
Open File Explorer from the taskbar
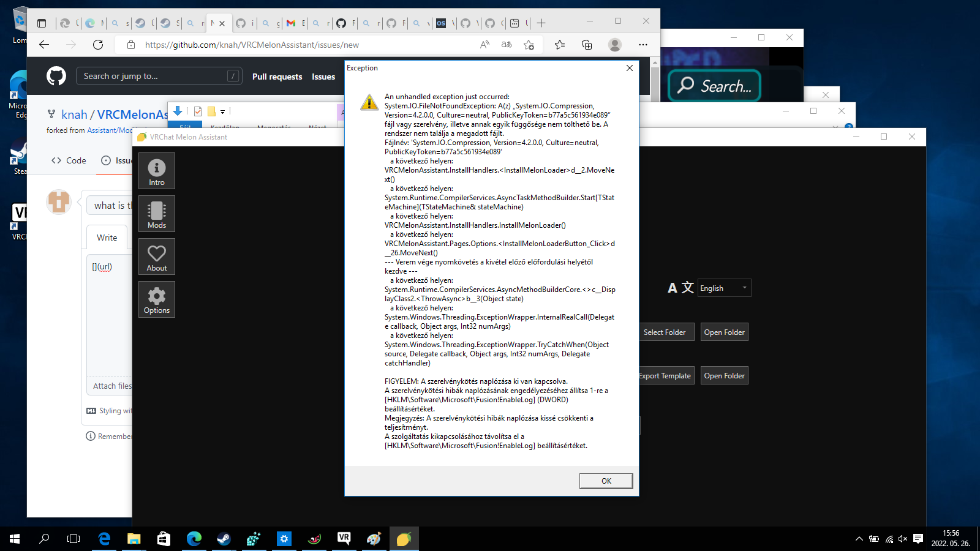point(134,539)
